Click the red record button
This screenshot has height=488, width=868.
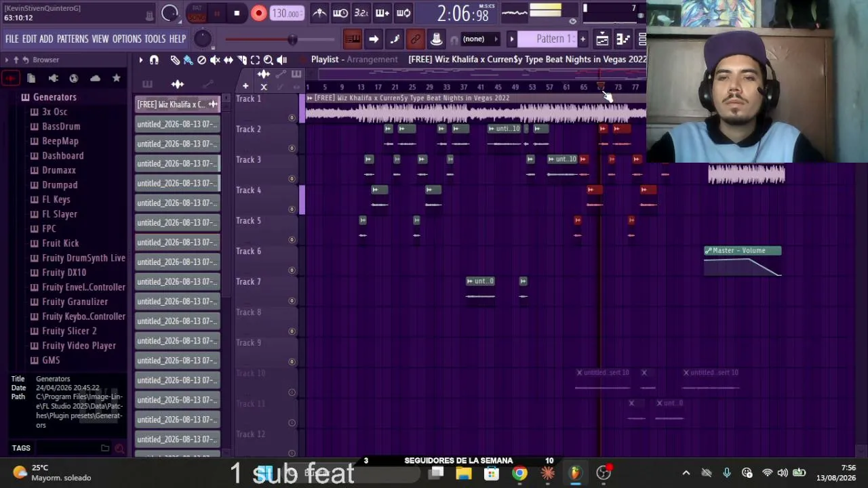pos(258,13)
